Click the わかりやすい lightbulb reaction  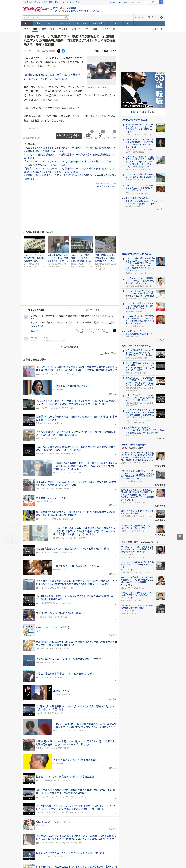[x=100, y=135]
